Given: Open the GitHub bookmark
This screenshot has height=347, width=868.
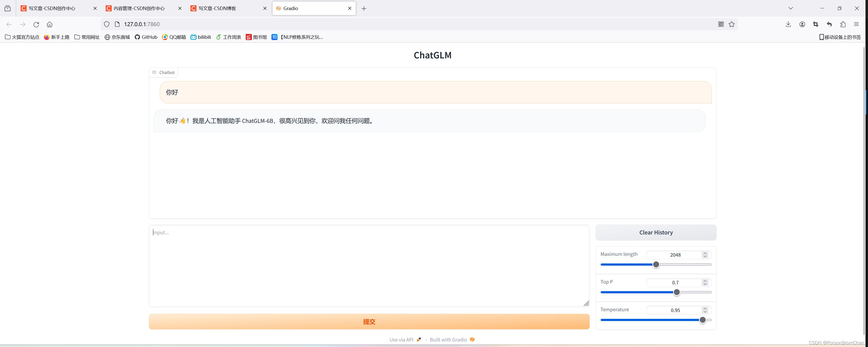Looking at the screenshot, I should (146, 37).
